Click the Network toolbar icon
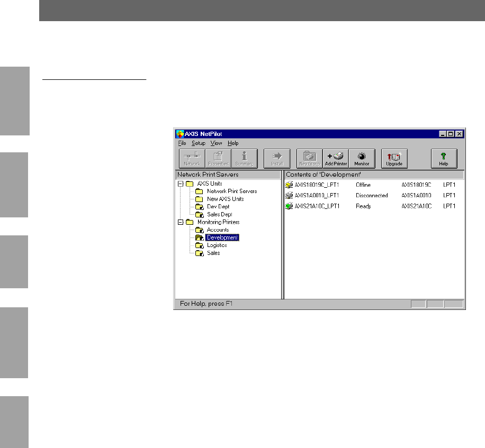 pos(192,158)
